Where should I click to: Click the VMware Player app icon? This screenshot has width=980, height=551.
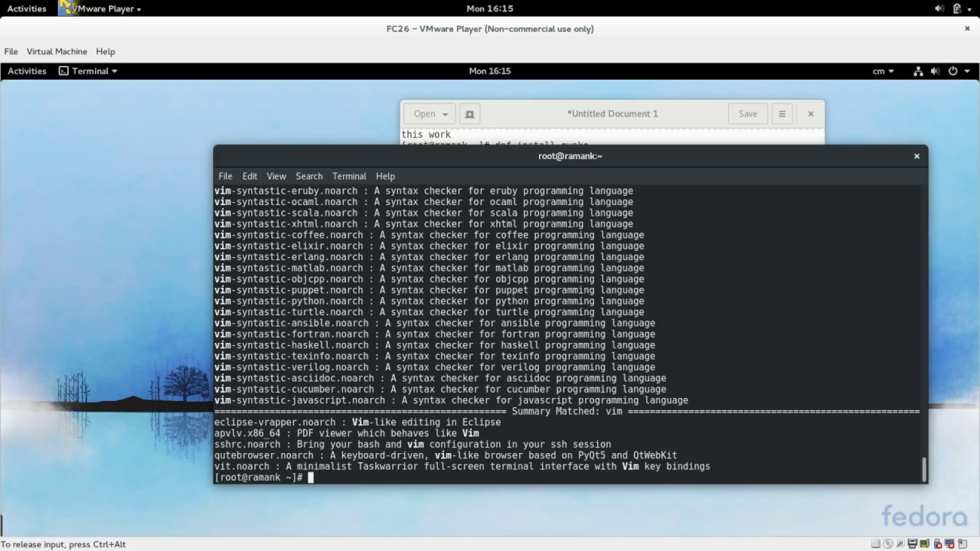(67, 8)
